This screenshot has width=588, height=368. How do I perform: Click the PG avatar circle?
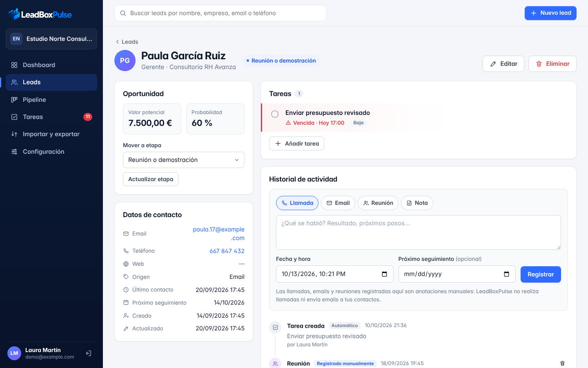pyautogui.click(x=125, y=61)
